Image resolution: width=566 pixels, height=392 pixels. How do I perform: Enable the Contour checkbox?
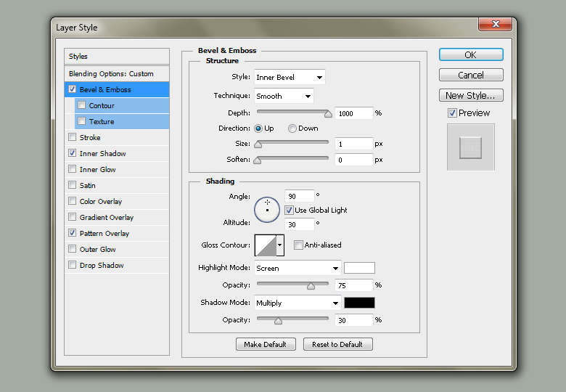pyautogui.click(x=81, y=106)
